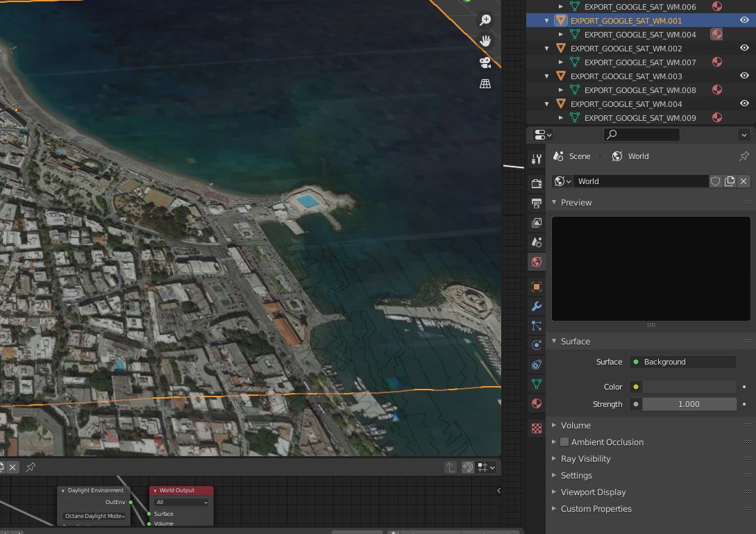Click the outliner search field
Image resolution: width=756 pixels, height=534 pixels.
point(641,135)
